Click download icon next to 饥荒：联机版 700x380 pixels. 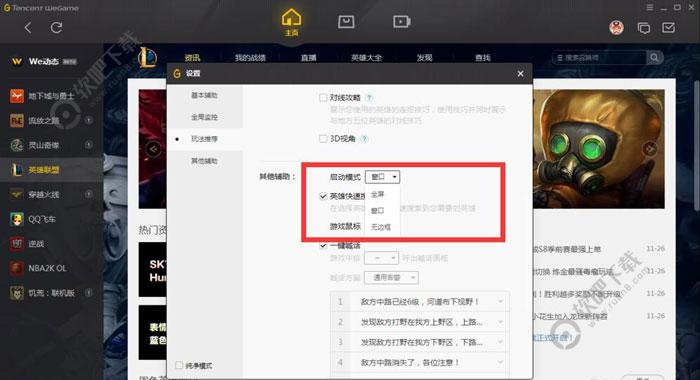[88, 292]
